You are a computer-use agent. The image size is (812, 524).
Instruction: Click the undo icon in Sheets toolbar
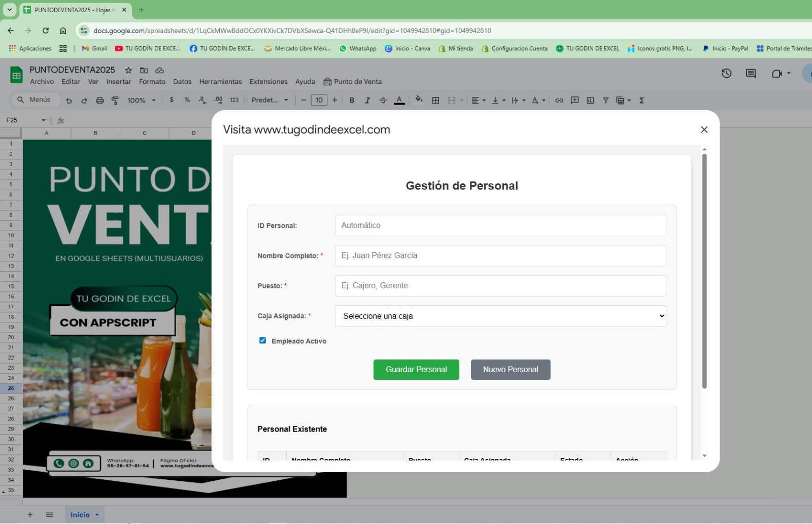(x=69, y=101)
